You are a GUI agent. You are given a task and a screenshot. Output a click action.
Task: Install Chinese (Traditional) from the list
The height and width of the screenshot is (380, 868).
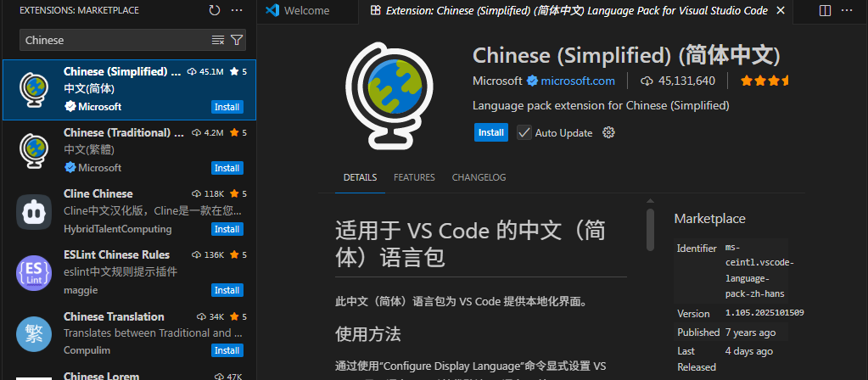point(227,168)
